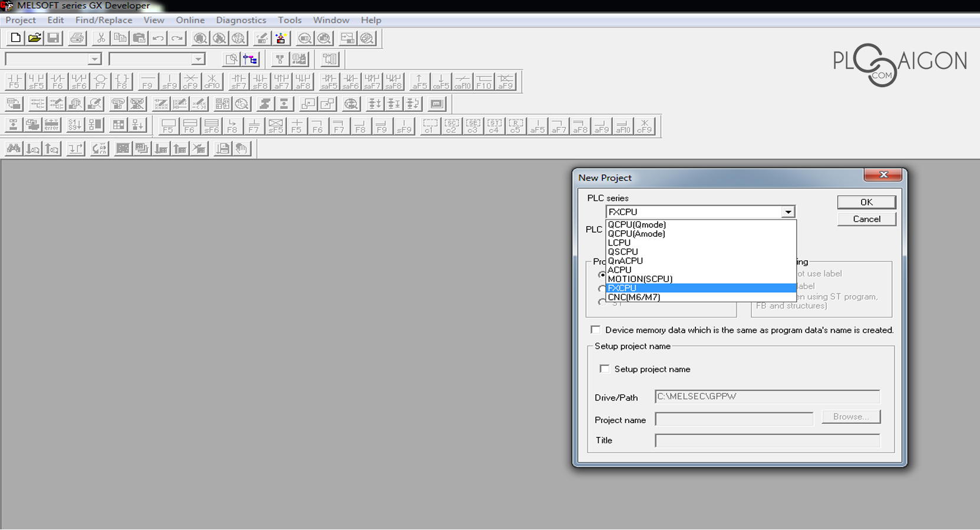Screen dimensions: 980x530
Task: Open the Window menu
Action: pos(331,20)
